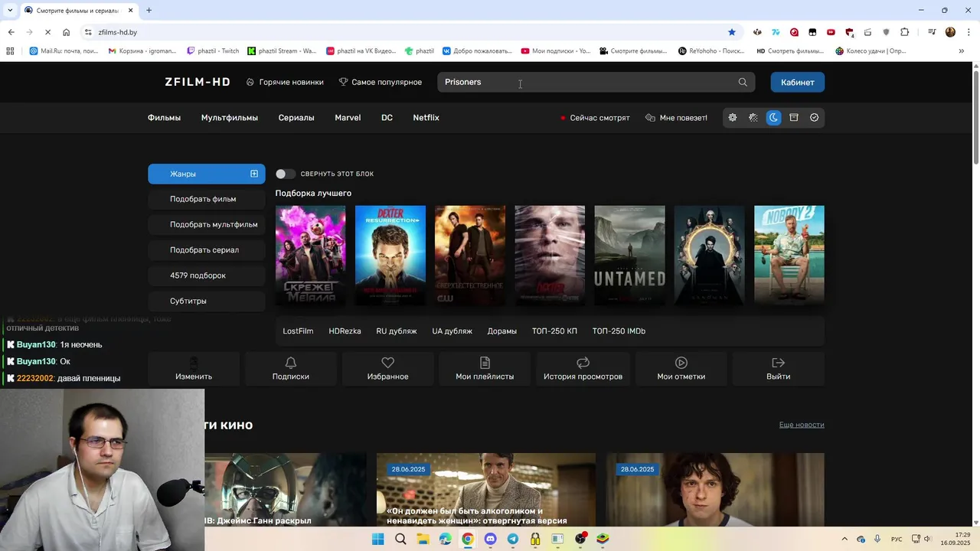Click the Chrome stop loading button
The width and height of the screenshot is (980, 551).
pos(47,32)
